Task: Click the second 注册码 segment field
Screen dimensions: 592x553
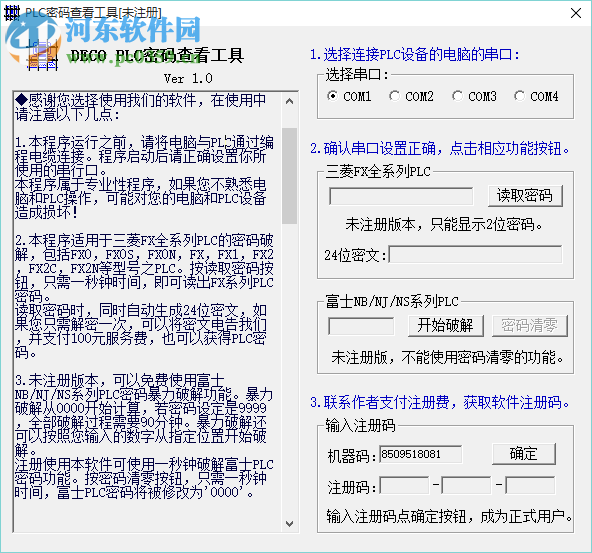Action: (466, 485)
